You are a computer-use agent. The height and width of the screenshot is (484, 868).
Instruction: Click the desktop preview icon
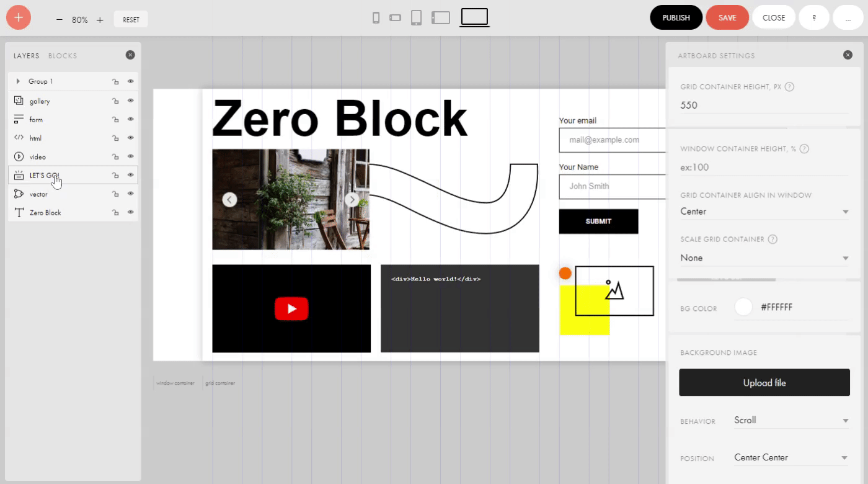pyautogui.click(x=474, y=17)
